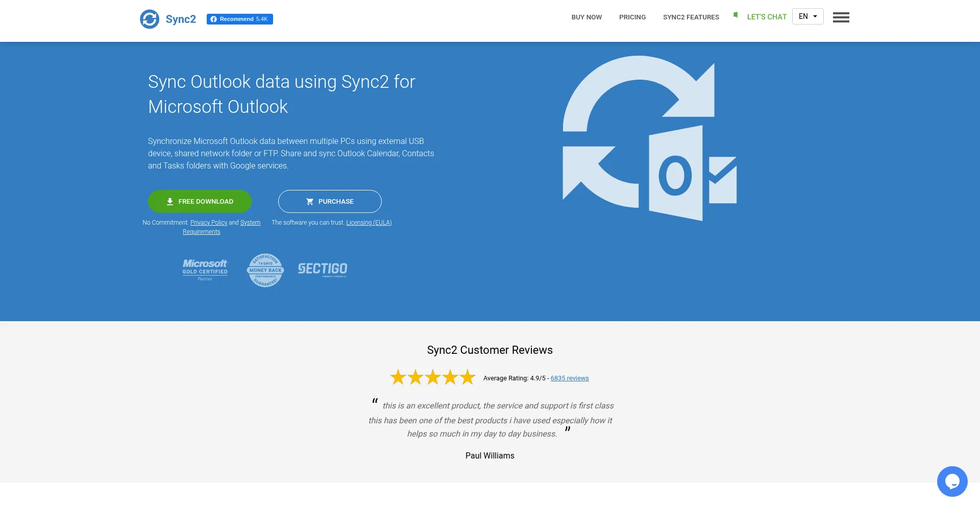Click the Sectigo trust logo

323,269
